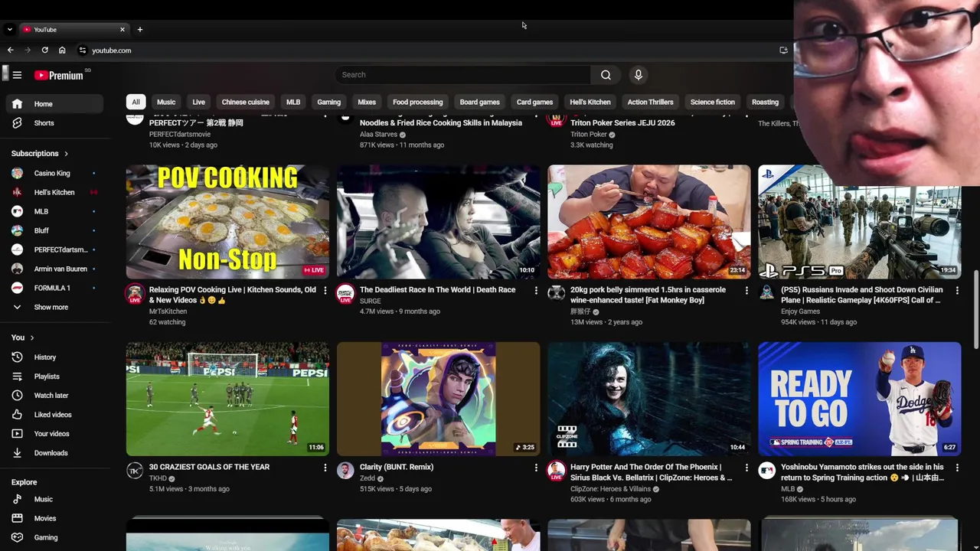Select the MLB filter chip
Image resolution: width=980 pixels, height=551 pixels.
(x=293, y=102)
